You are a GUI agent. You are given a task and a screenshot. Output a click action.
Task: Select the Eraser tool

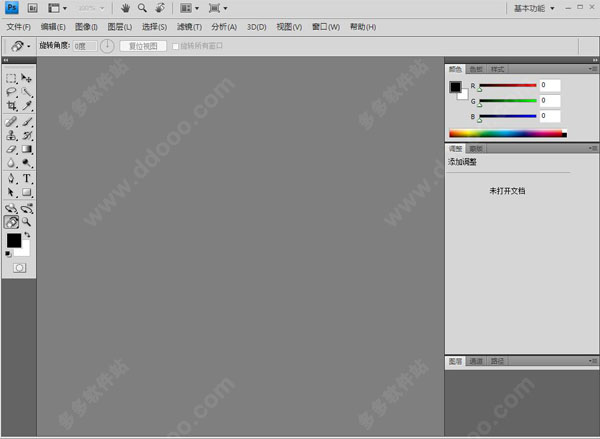tap(11, 149)
